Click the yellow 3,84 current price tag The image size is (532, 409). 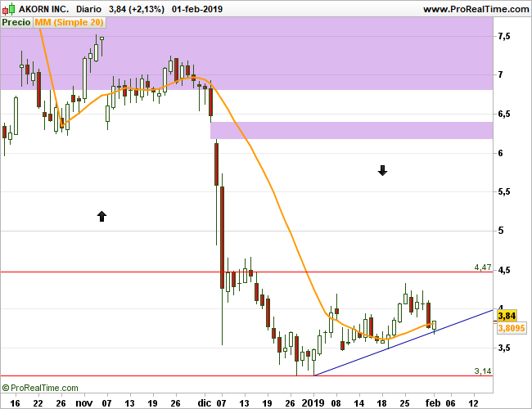tap(507, 316)
